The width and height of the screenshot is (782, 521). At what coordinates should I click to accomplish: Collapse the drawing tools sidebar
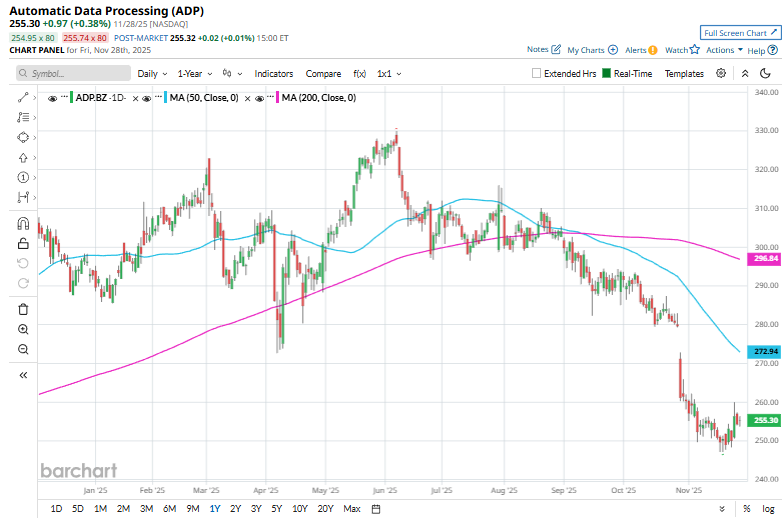[x=23, y=375]
